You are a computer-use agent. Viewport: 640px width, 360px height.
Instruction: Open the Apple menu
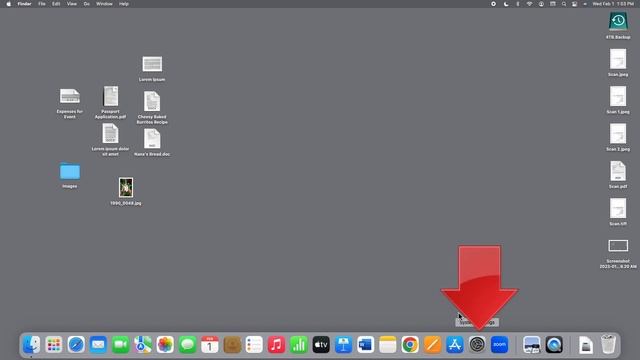(9, 4)
